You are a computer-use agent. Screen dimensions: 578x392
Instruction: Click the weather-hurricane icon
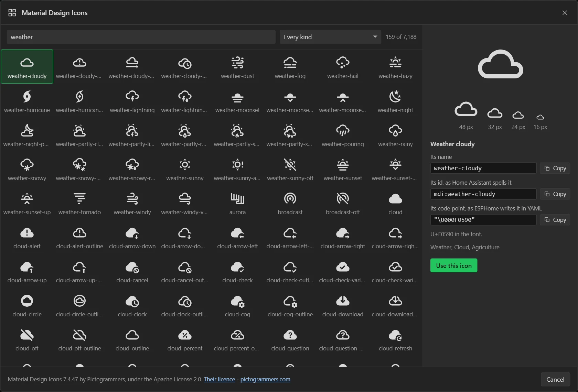tap(27, 101)
